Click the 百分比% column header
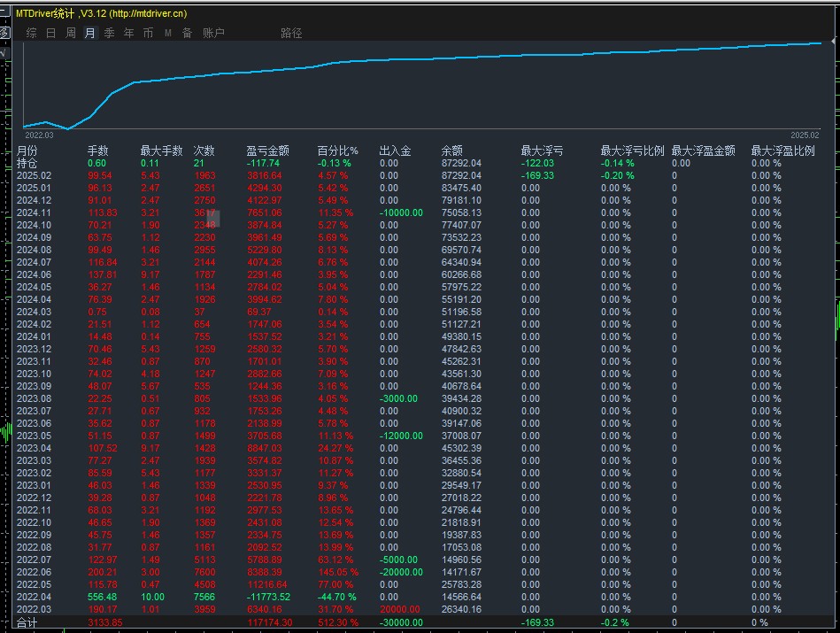The width and height of the screenshot is (840, 633). pos(337,151)
